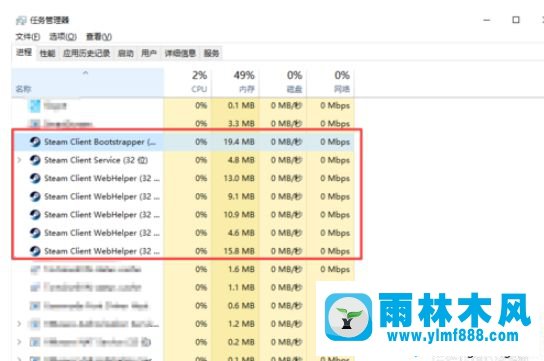544x361 pixels.
Task: Click the 1.1 MB memory cell
Action: 235,287
